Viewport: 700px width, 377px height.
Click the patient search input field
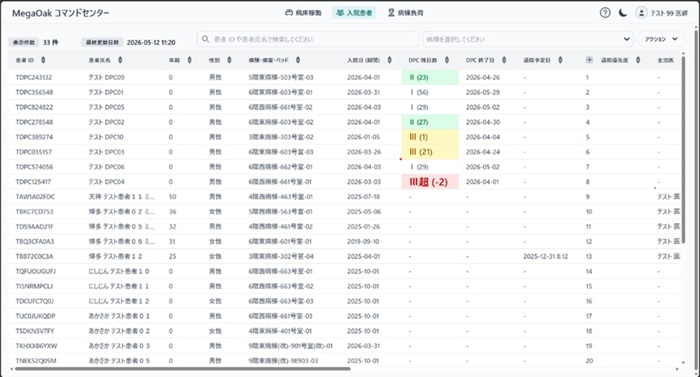coord(308,39)
